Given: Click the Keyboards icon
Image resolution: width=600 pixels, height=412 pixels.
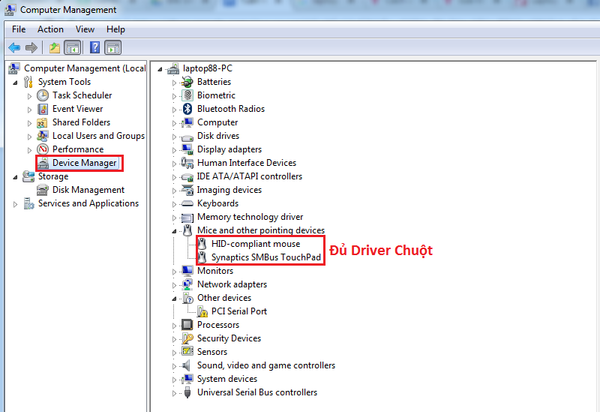Looking at the screenshot, I should (187, 204).
